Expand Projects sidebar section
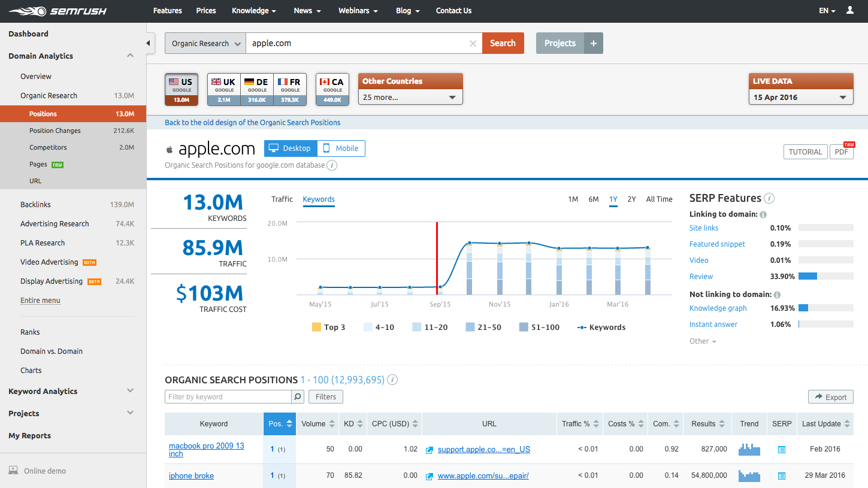 (x=131, y=413)
